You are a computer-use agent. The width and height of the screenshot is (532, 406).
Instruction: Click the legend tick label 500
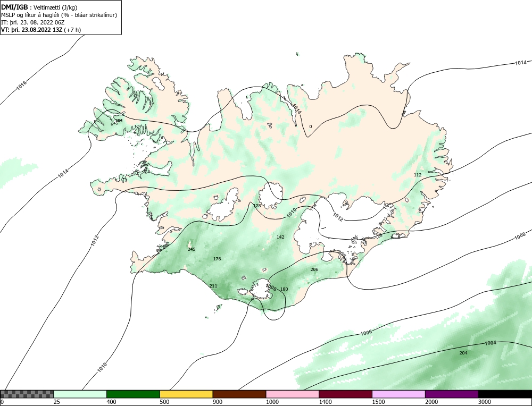click(x=164, y=402)
